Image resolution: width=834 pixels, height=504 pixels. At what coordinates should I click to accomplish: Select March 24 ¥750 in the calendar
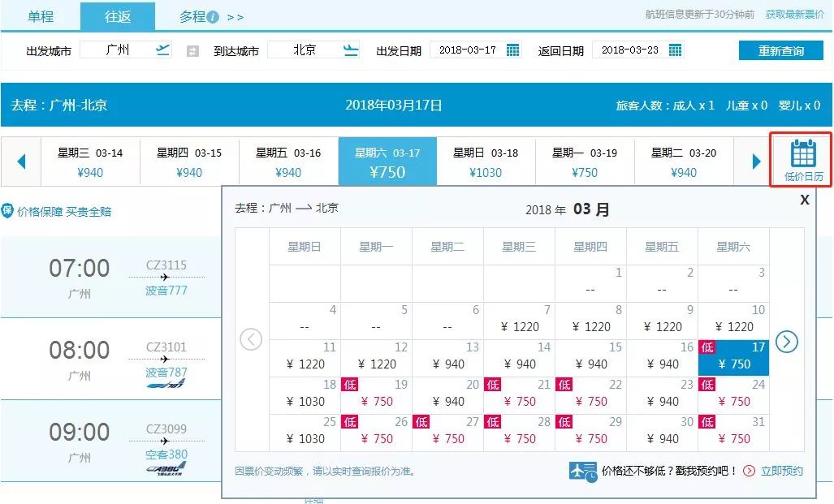coord(739,394)
